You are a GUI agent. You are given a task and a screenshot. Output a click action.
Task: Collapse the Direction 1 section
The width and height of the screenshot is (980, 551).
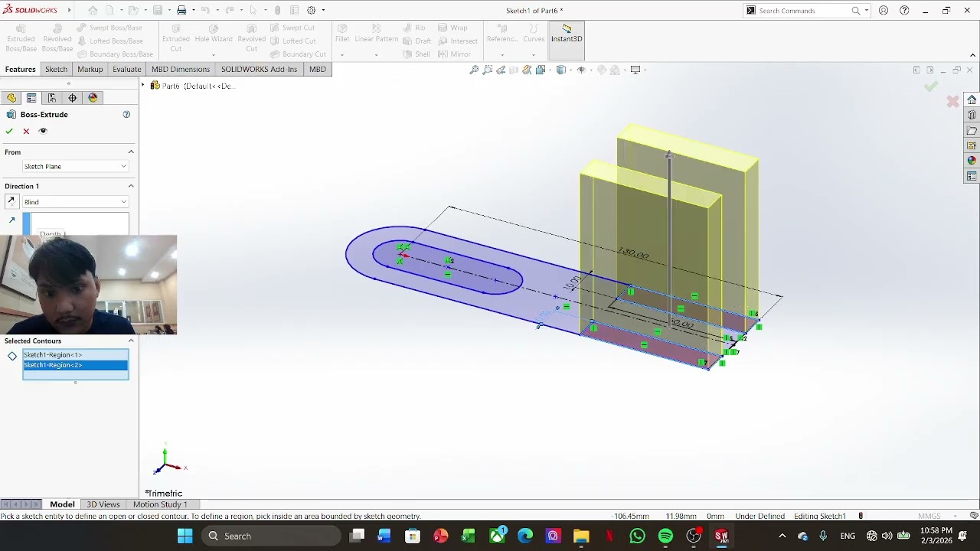(x=131, y=186)
